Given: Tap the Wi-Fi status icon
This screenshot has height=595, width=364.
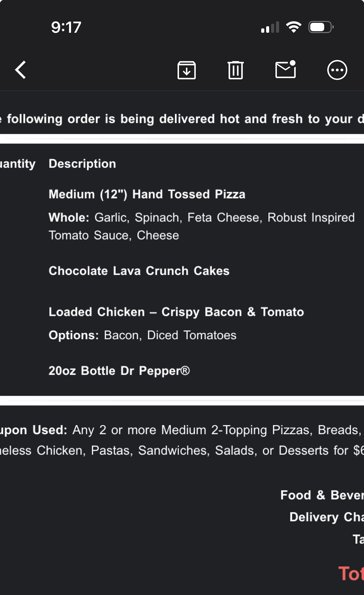Looking at the screenshot, I should click(x=294, y=27).
